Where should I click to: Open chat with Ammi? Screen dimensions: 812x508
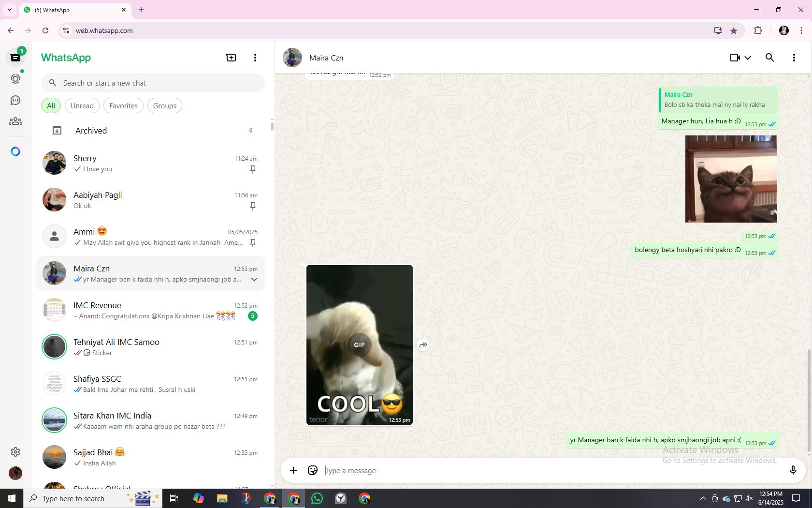(151, 237)
